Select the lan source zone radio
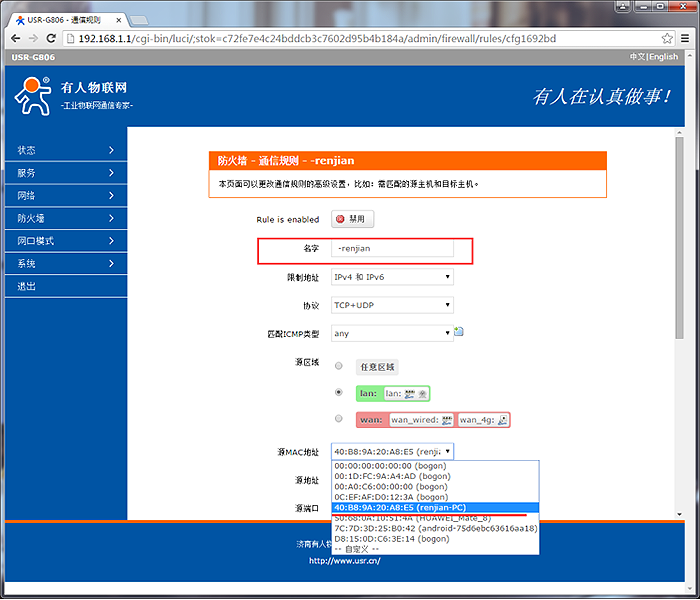 point(339,393)
